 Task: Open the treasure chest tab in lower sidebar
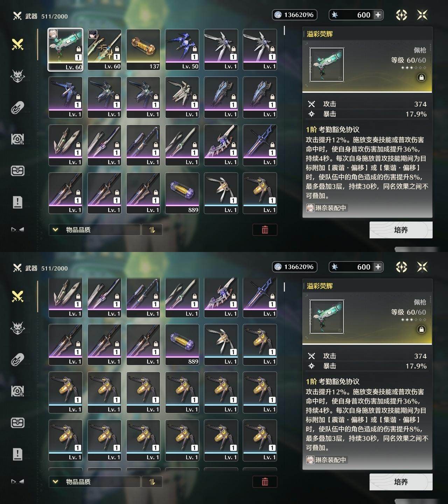coord(17,423)
